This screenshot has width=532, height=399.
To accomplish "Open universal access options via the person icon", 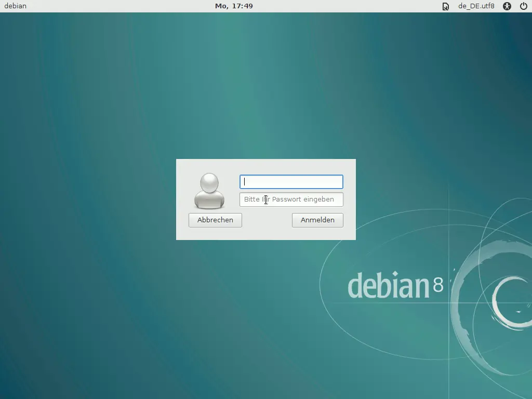I will 507,6.
